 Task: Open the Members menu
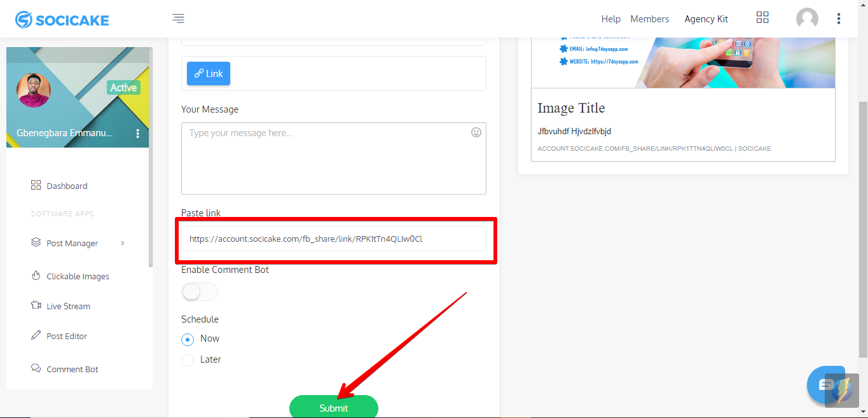650,19
